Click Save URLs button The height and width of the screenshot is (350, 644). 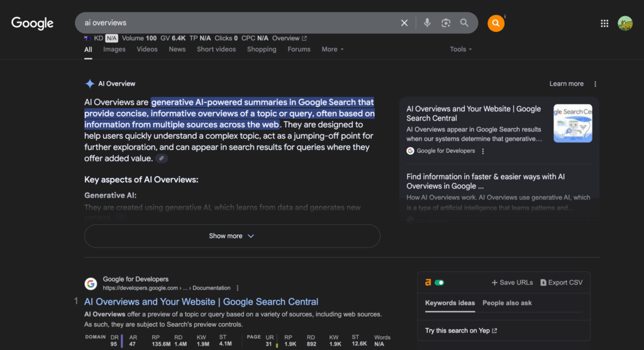click(512, 282)
